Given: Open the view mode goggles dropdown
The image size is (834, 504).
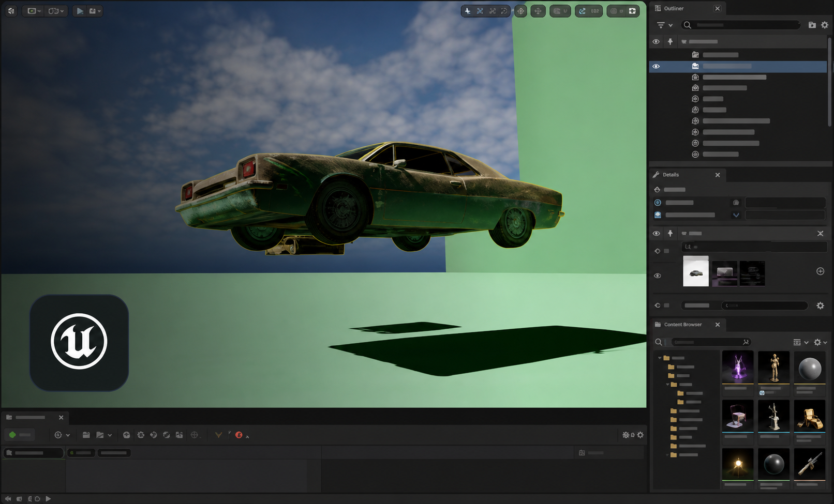Looking at the screenshot, I should pyautogui.click(x=56, y=11).
